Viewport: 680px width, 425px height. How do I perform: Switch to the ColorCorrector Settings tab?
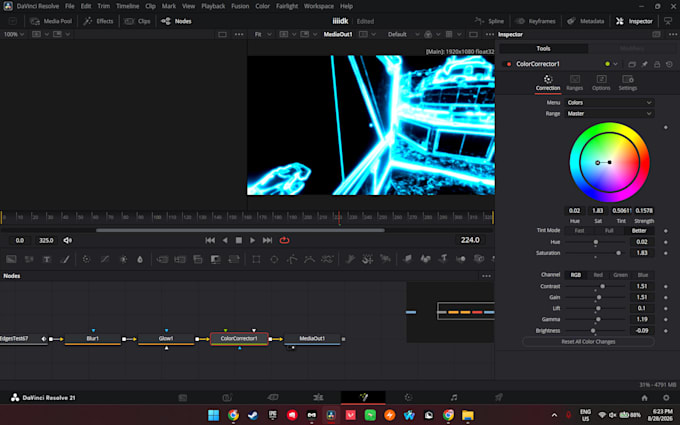tap(628, 83)
